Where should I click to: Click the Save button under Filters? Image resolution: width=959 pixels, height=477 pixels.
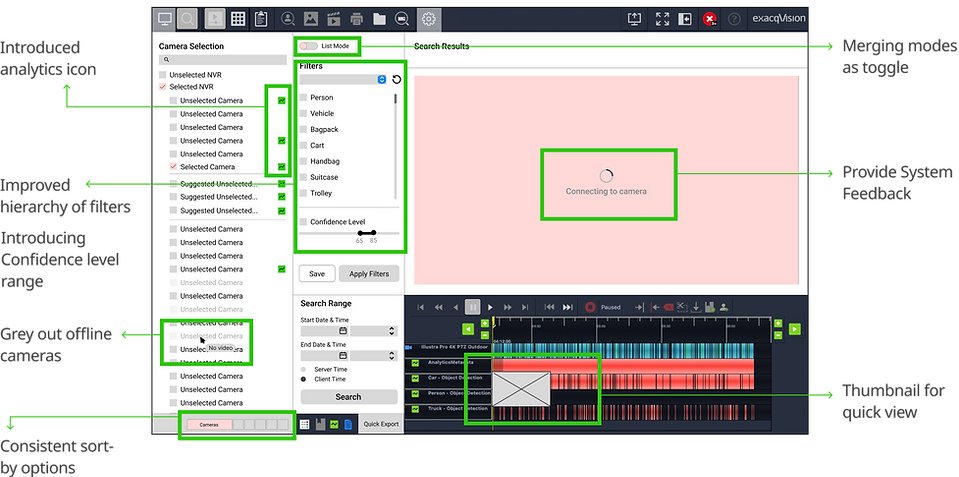click(317, 274)
